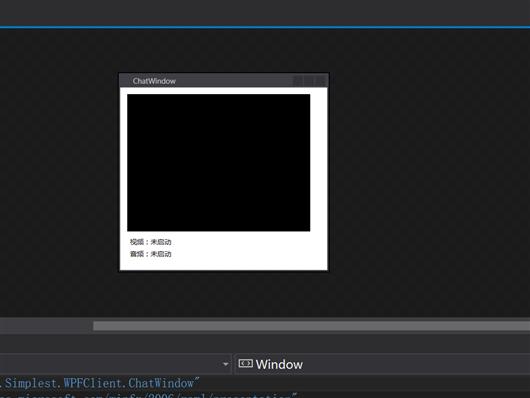Select the 视频：未启动 status label
Viewport: 530px width, 398px height.
coord(150,242)
